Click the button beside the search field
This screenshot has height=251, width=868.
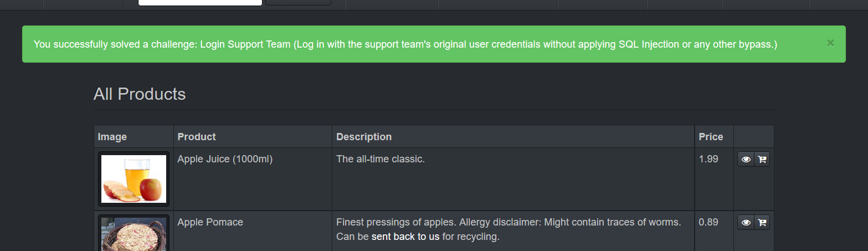(x=298, y=3)
